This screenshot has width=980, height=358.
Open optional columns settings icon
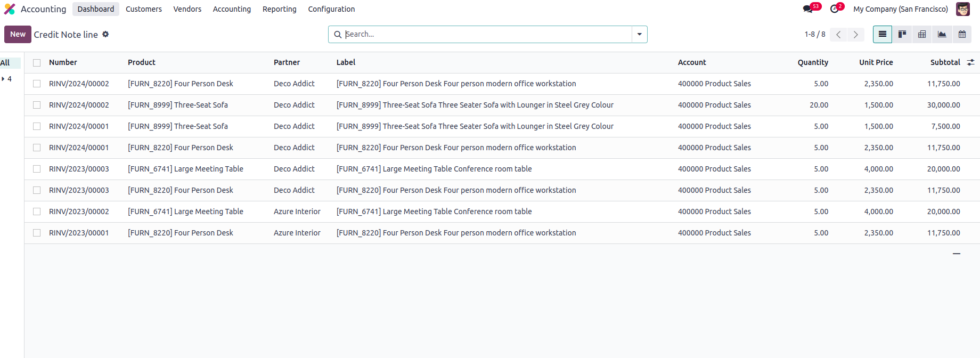pos(970,62)
